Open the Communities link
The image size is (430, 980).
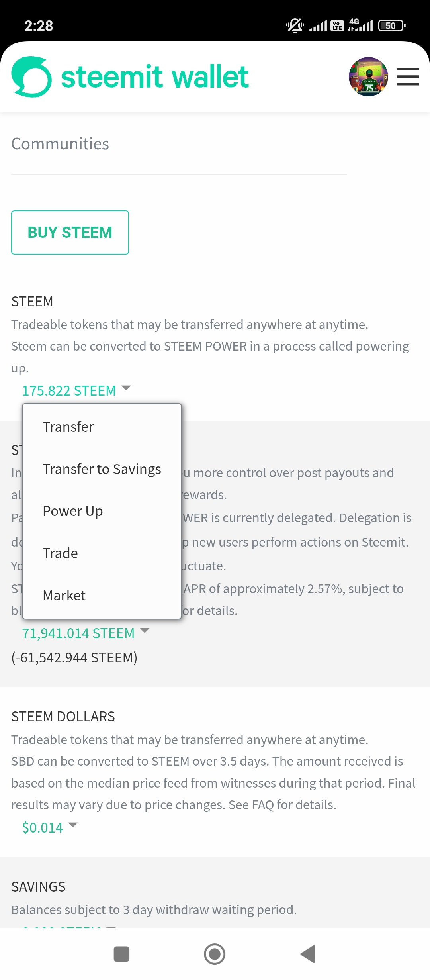tap(60, 144)
